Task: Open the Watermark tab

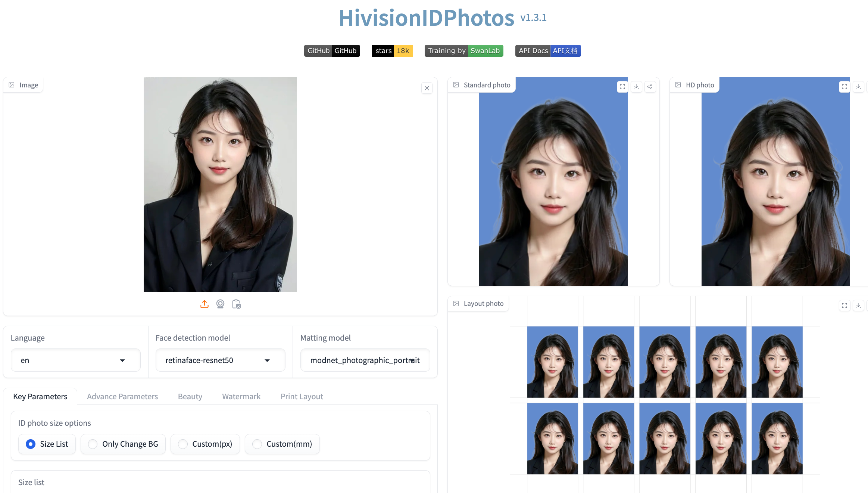Action: (x=241, y=396)
